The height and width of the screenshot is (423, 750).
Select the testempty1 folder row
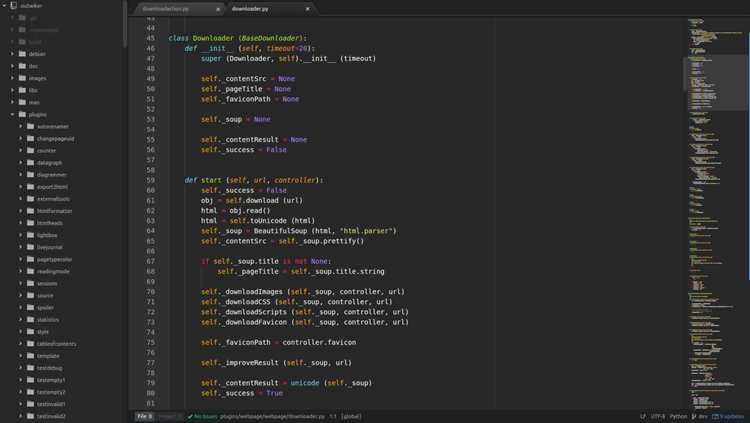(x=62, y=379)
